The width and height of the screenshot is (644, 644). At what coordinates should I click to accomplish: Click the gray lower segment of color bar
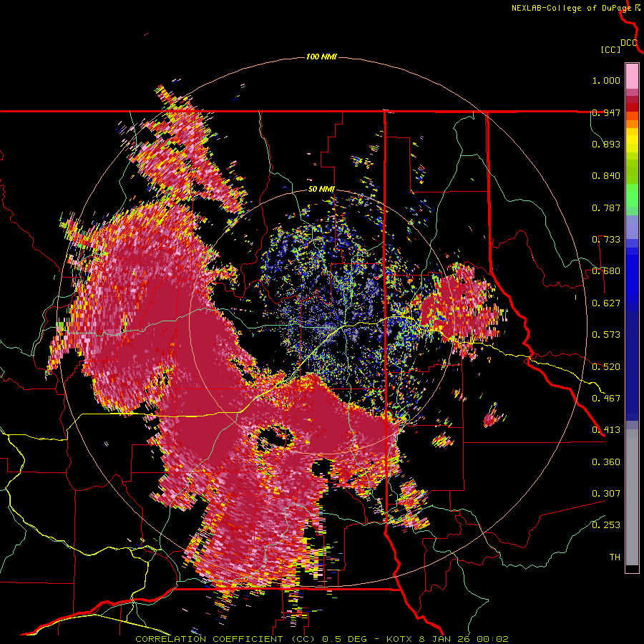pyautogui.click(x=632, y=497)
